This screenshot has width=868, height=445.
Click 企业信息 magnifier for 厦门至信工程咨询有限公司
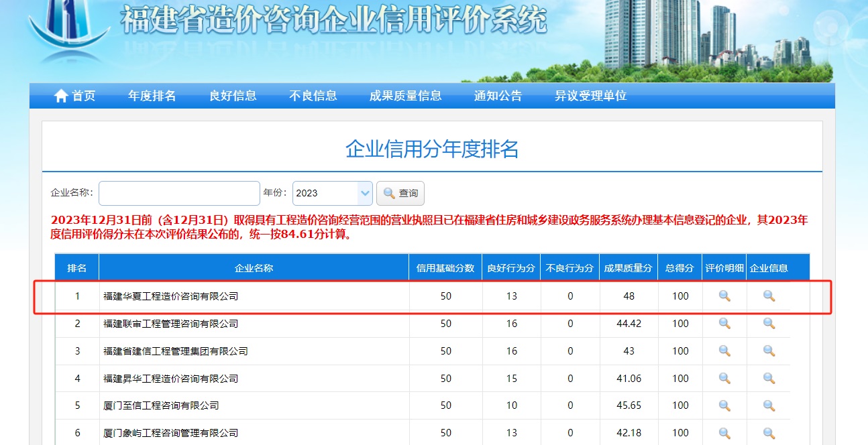click(769, 405)
